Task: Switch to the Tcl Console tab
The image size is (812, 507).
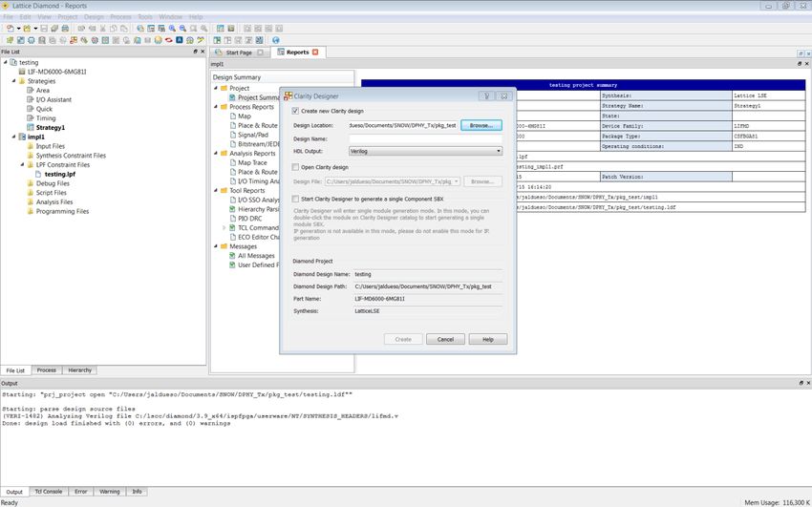Action: click(48, 492)
